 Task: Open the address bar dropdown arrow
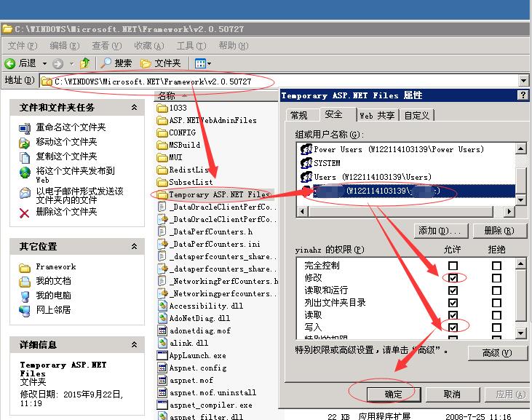[x=523, y=81]
